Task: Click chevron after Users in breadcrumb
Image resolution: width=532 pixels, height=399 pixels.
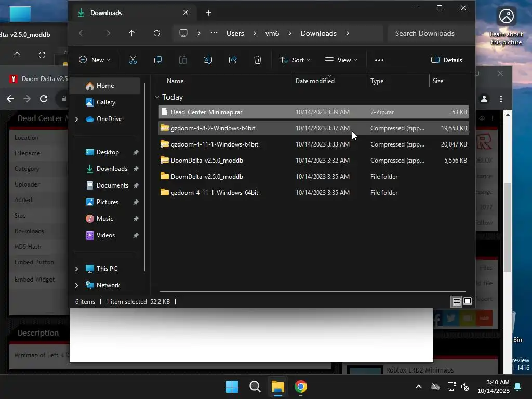Action: [255, 33]
